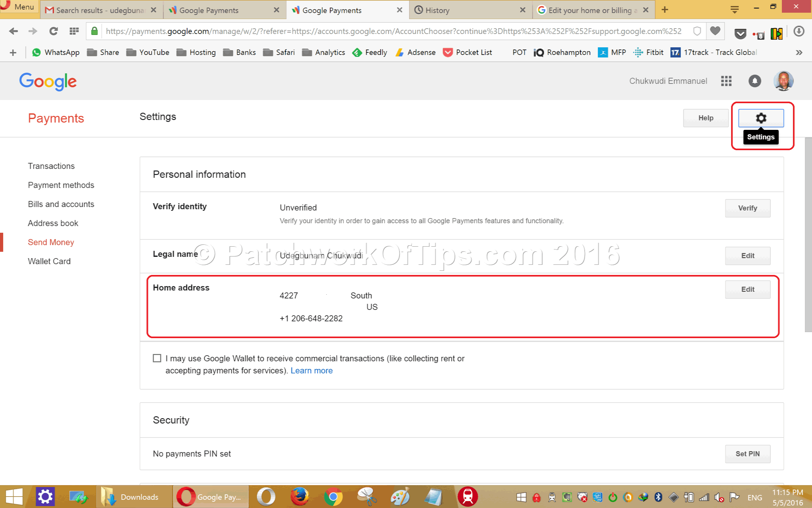This screenshot has width=812, height=508.
Task: Open the WhatsApp bookmark
Action: click(x=56, y=52)
